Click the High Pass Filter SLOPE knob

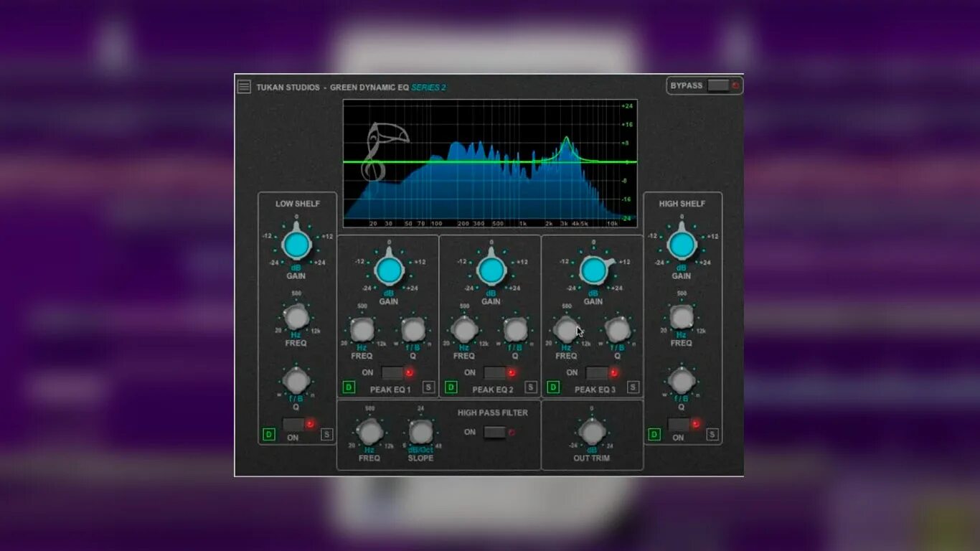[421, 432]
